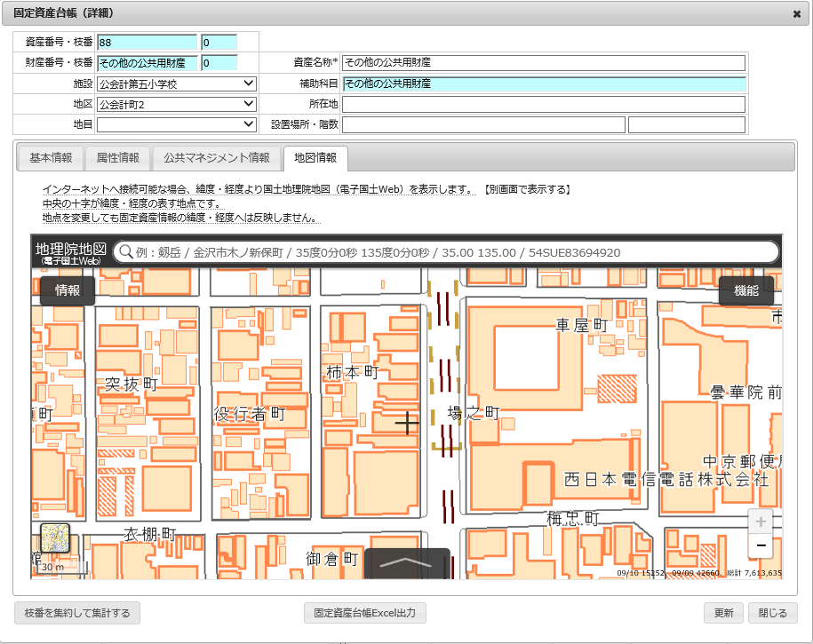Viewport: 813px width, 644px height.
Task: Click the 車屋町 label on the map
Action: (x=581, y=325)
